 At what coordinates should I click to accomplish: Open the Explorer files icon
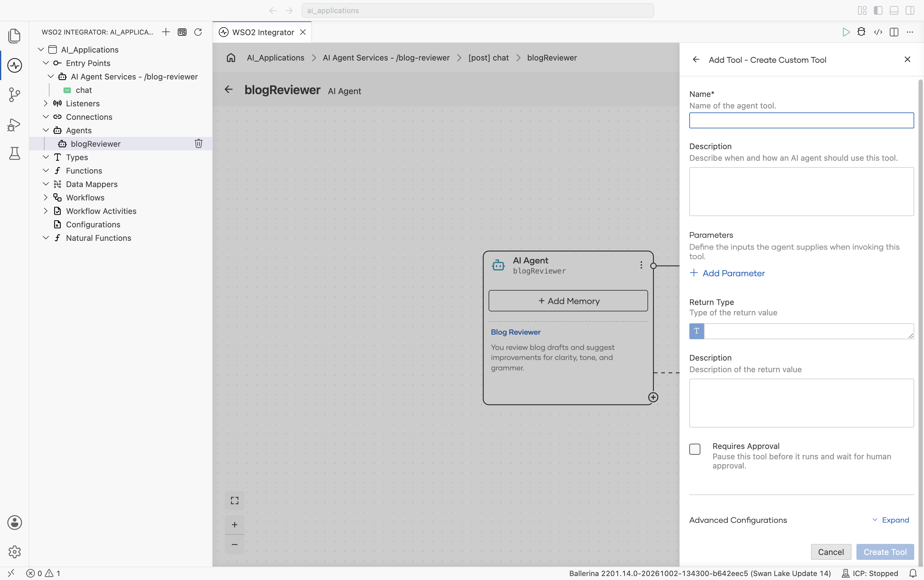15,36
